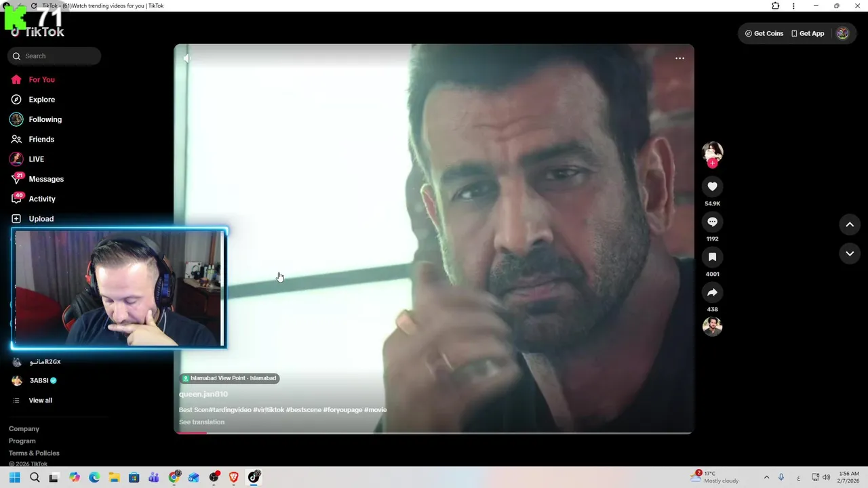Screen dimensions: 868x488
Task: Share the video with the arrow icon
Action: [x=712, y=292]
